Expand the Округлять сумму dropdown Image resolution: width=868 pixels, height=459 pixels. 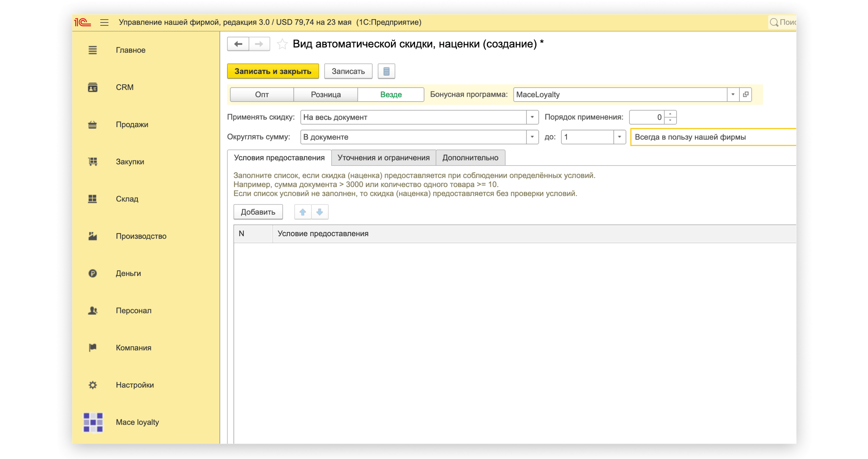coord(532,137)
